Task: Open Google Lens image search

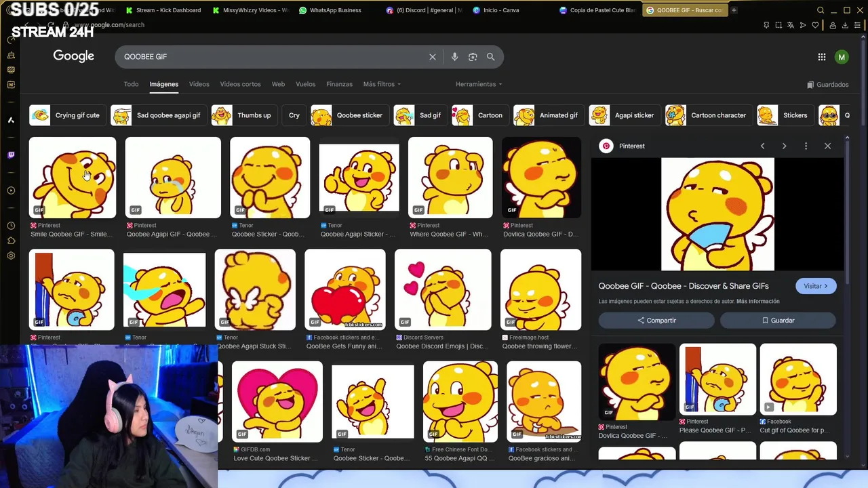Action: click(473, 57)
